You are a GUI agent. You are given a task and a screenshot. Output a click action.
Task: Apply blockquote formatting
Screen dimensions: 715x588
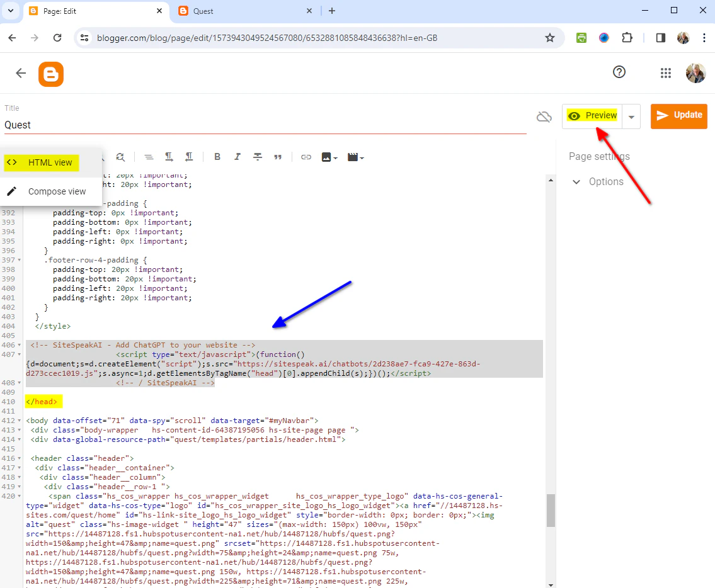(x=278, y=156)
